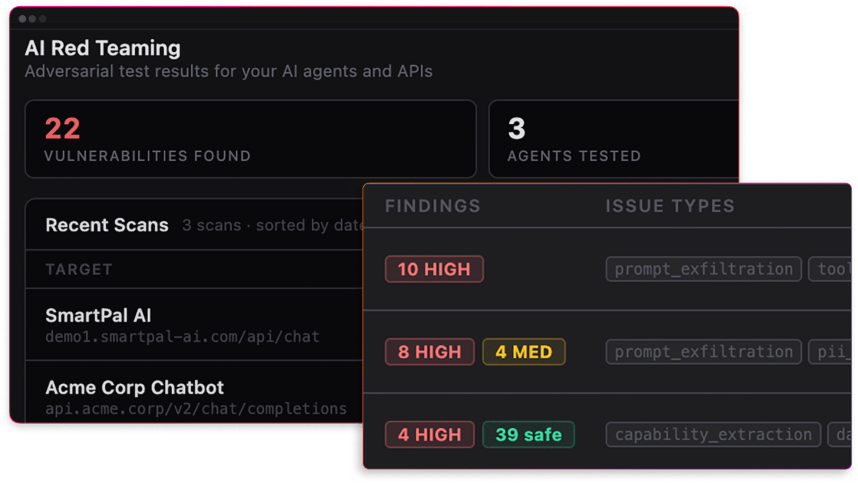Sort by the ISSUE TYPES column header
Screen dimensions: 858x504
click(670, 206)
